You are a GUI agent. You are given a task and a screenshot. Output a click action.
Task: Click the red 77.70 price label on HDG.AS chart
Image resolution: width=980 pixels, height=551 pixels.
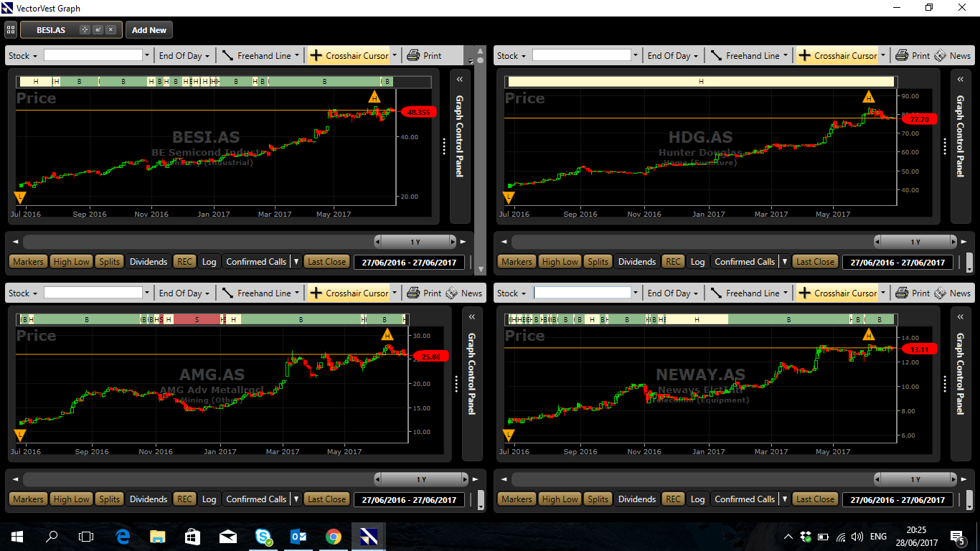(920, 119)
